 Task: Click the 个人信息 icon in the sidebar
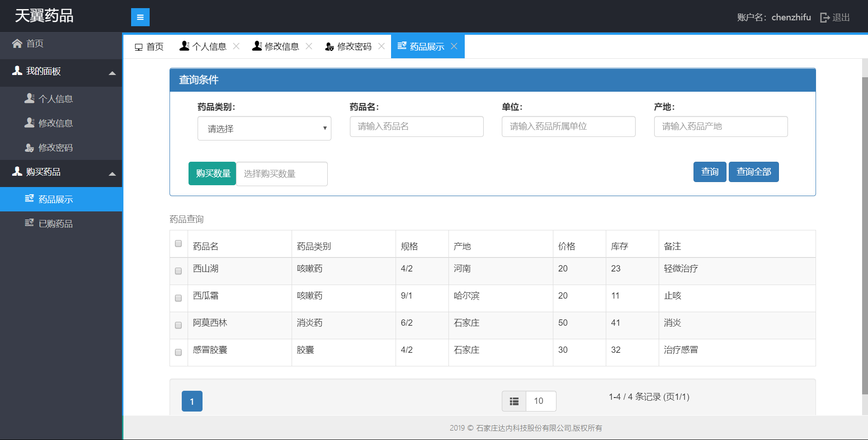coord(29,98)
